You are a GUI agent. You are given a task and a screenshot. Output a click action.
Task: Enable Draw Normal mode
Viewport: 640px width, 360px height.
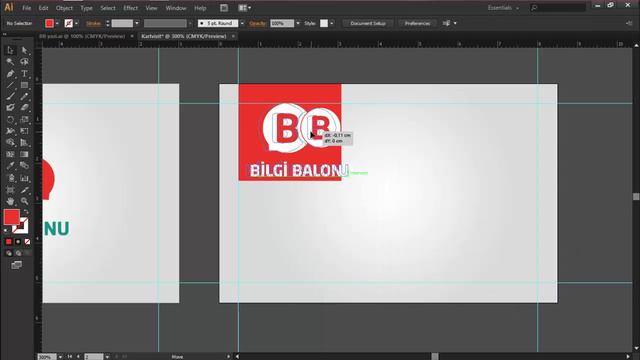coord(9,253)
